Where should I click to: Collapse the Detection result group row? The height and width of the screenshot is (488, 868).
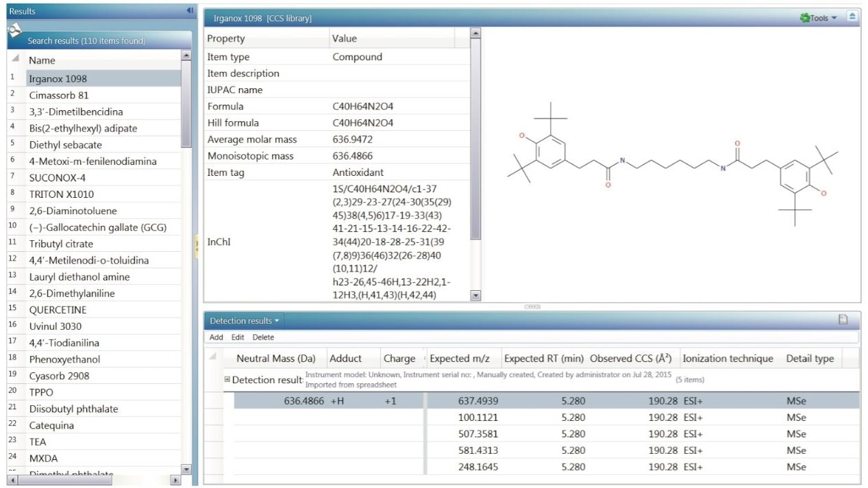coord(227,379)
